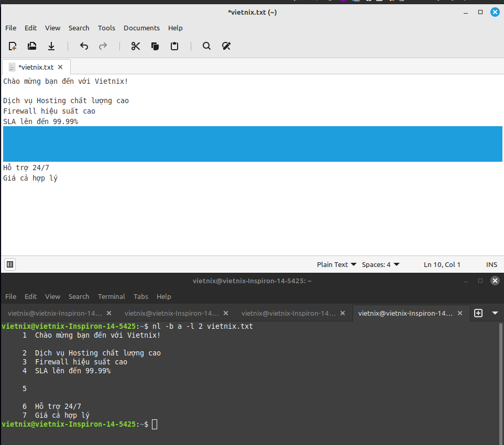Open the Documents menu
This screenshot has height=445, width=504.
click(x=141, y=28)
